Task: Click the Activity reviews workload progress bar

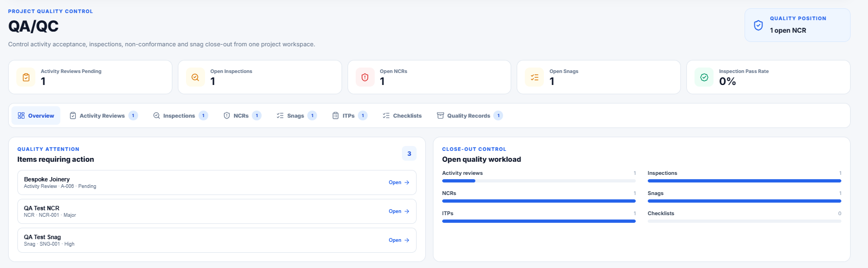Action: [x=539, y=181]
